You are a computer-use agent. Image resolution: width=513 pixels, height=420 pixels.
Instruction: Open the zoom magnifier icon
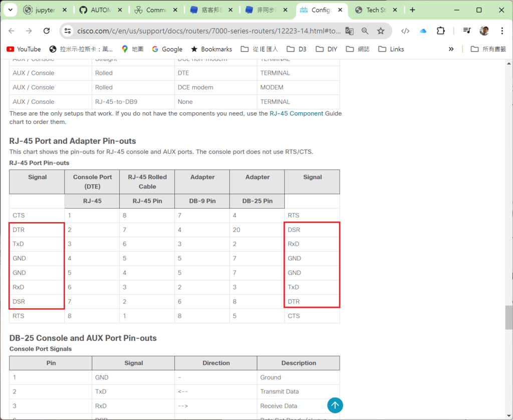coord(365,31)
